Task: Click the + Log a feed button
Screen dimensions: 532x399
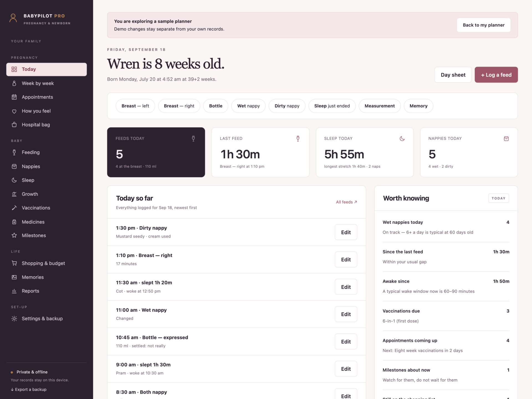Action: (x=496, y=75)
